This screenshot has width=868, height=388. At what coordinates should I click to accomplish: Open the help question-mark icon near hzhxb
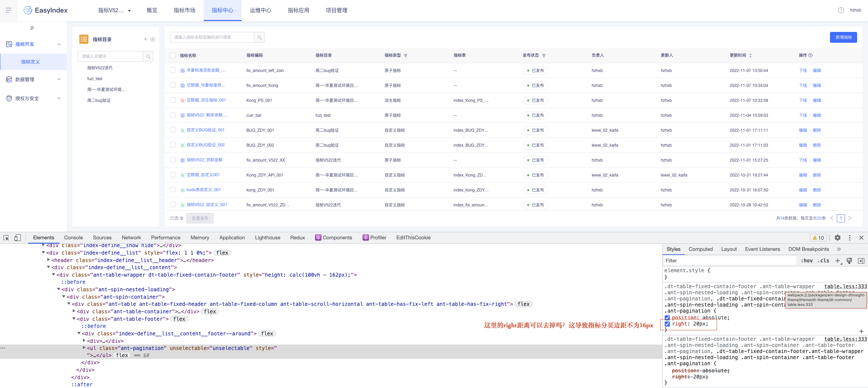pyautogui.click(x=841, y=10)
